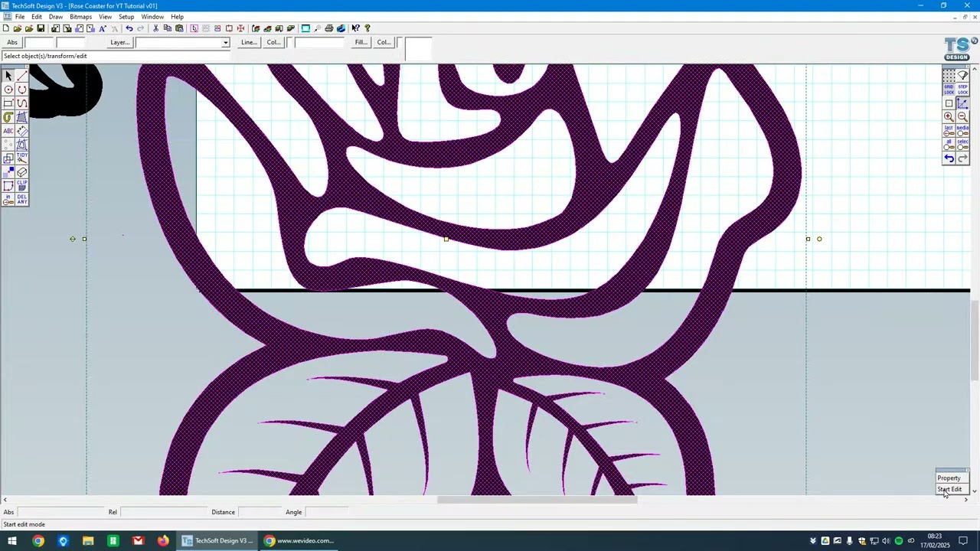Open Chrome from the Windows taskbar

38,541
